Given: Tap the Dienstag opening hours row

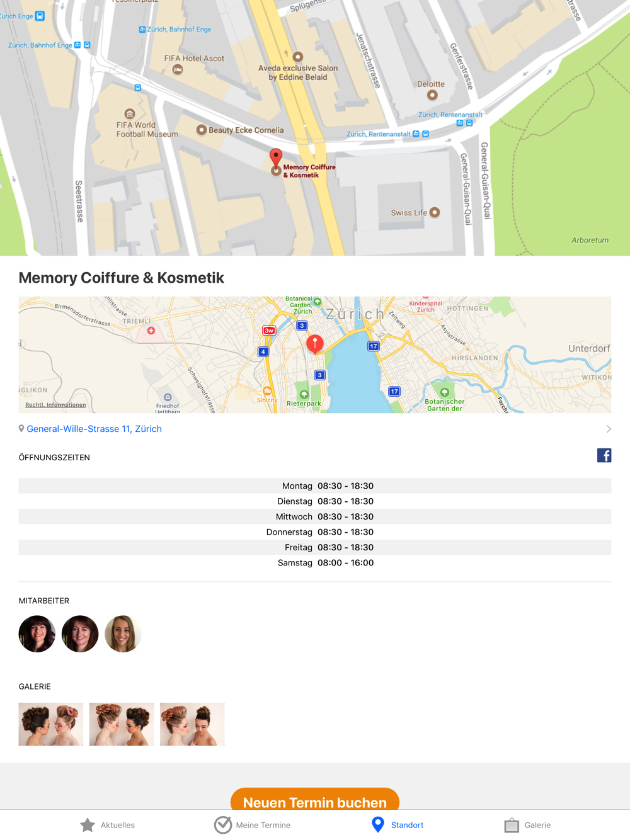Looking at the screenshot, I should click(315, 501).
